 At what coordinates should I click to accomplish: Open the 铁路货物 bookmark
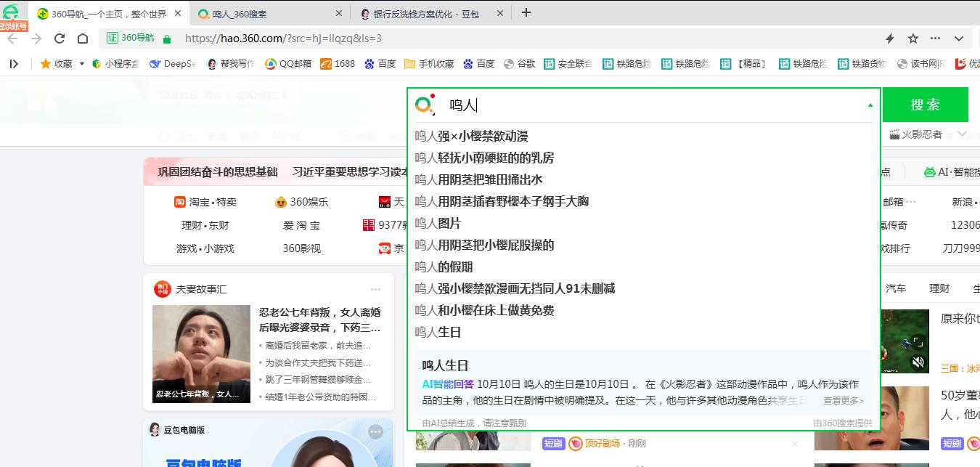[x=862, y=64]
